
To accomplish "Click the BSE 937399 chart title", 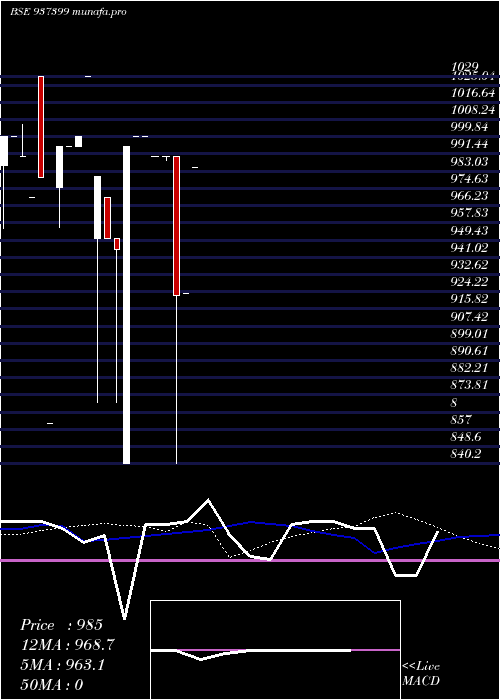I will (68, 12).
